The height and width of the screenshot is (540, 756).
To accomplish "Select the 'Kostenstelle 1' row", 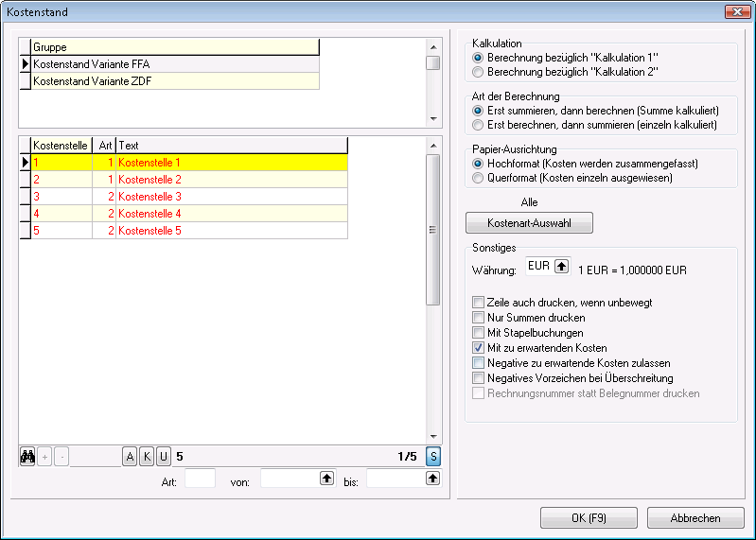I will pyautogui.click(x=189, y=163).
